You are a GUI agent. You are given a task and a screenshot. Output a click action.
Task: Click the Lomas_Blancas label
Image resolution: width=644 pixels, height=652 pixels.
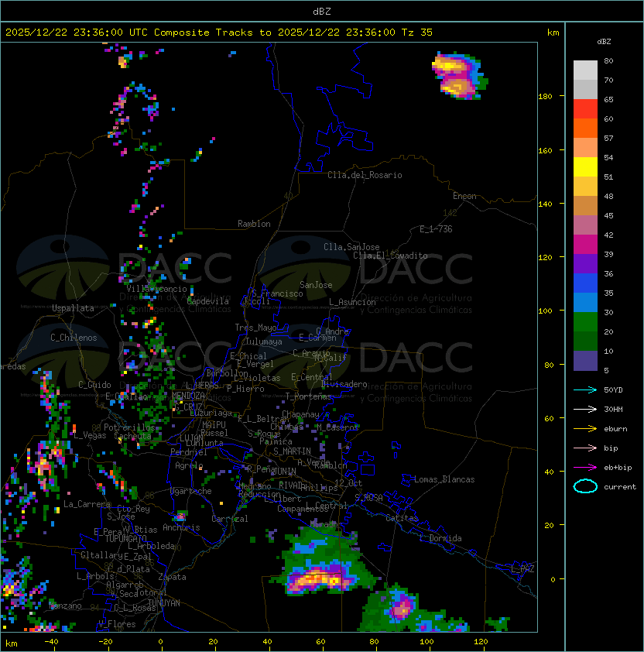pos(444,479)
